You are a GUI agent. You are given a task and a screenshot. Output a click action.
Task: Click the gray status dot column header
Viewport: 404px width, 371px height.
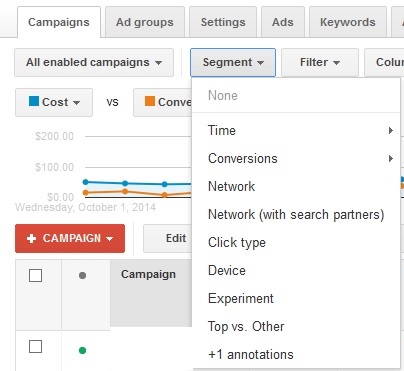point(82,275)
